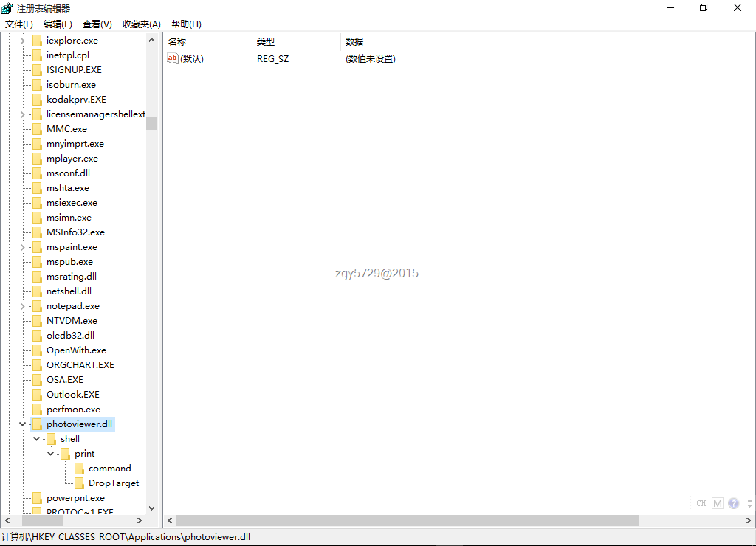
Task: Click the 名称 column header
Action: click(x=177, y=41)
